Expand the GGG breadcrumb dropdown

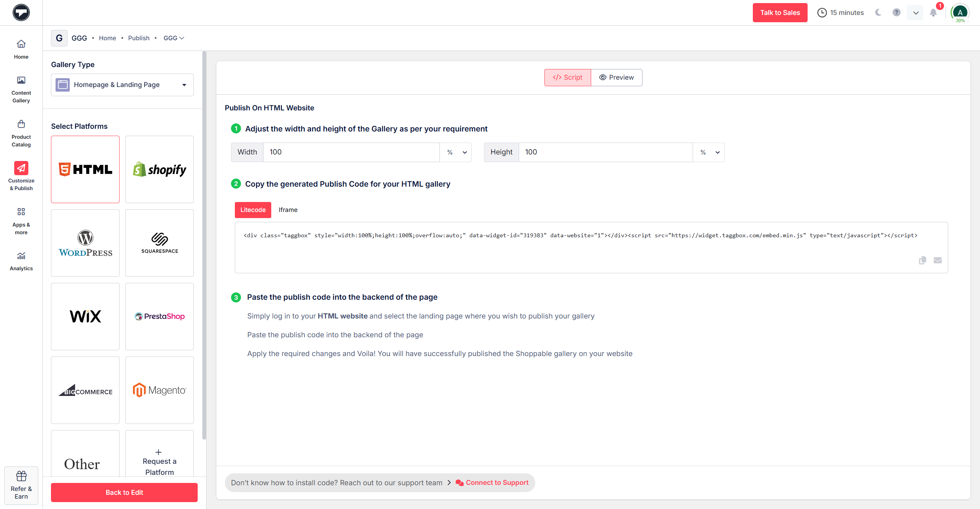174,38
